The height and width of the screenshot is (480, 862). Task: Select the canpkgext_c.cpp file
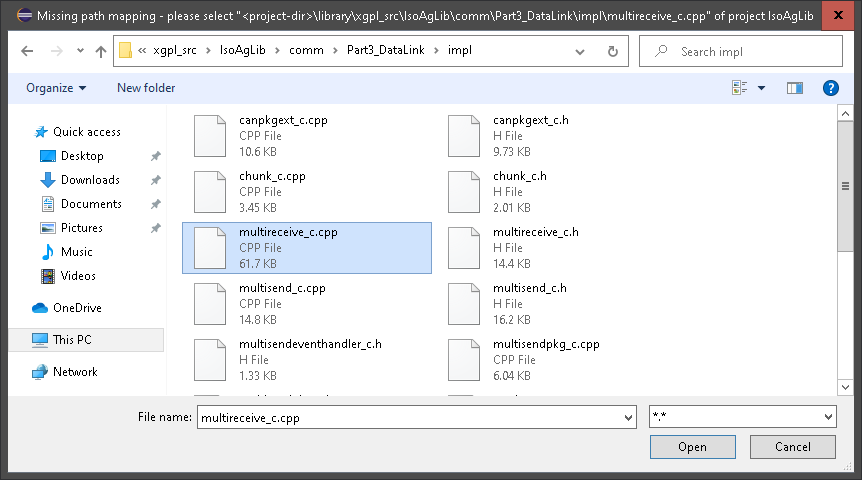pyautogui.click(x=307, y=136)
